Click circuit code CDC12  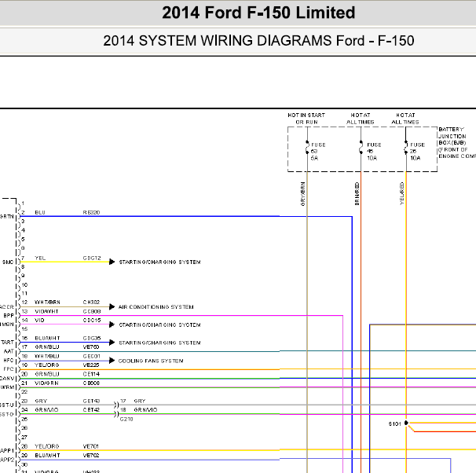point(92,258)
